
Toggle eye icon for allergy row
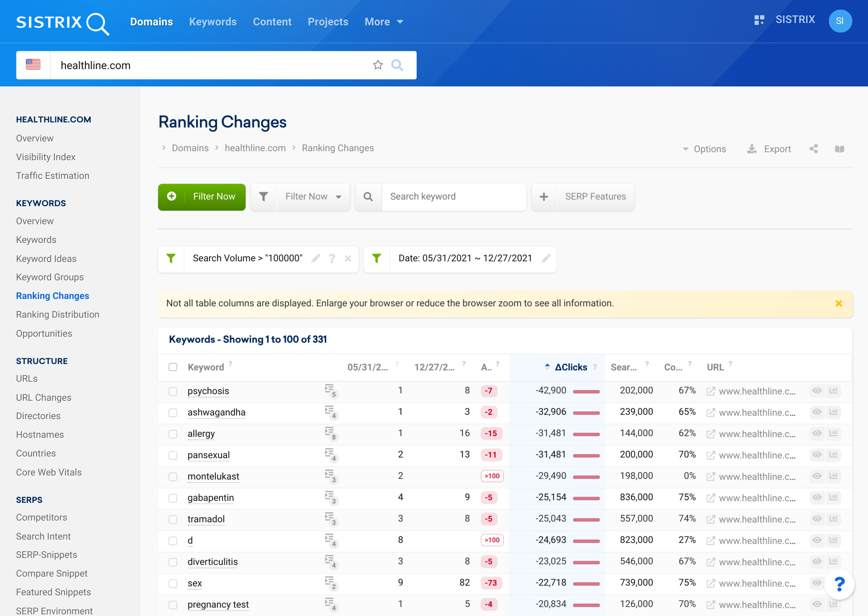point(817,433)
